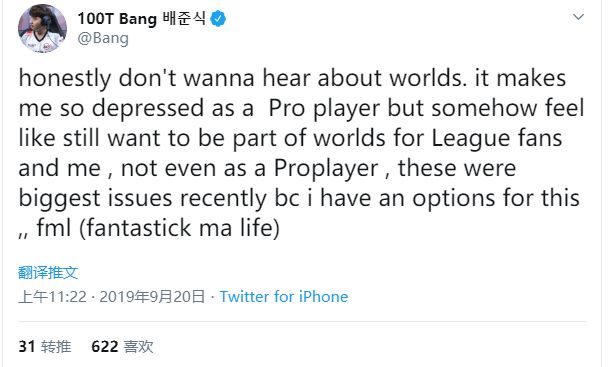The height and width of the screenshot is (367, 611).
Task: Click the word 'worlds.' in the first line
Action: point(428,78)
